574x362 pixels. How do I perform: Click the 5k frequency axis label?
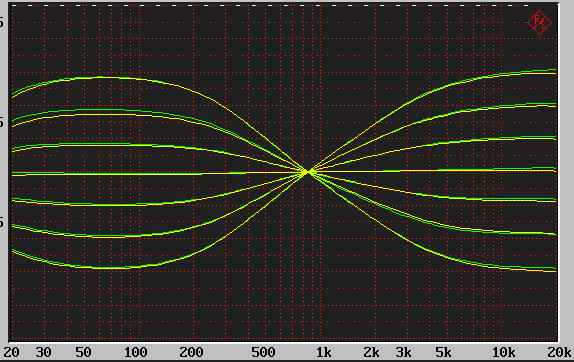point(443,352)
